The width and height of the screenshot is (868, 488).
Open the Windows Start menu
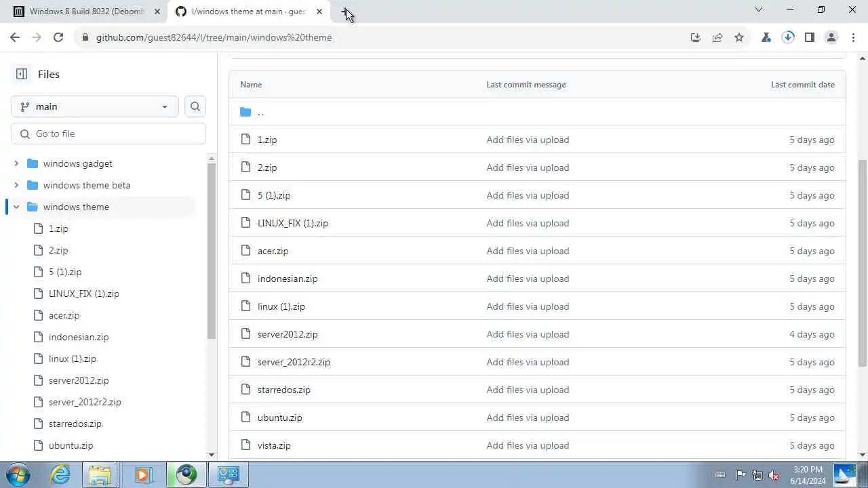coord(18,474)
